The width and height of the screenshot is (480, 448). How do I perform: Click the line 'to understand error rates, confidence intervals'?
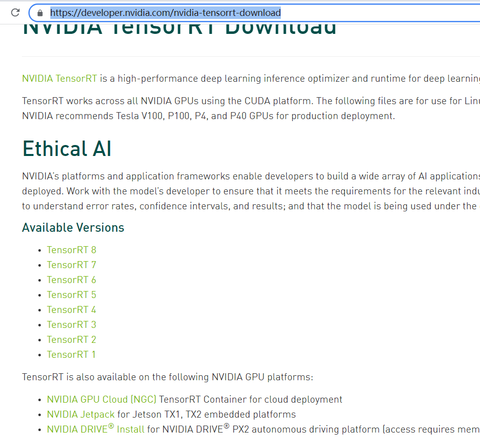[251, 206]
